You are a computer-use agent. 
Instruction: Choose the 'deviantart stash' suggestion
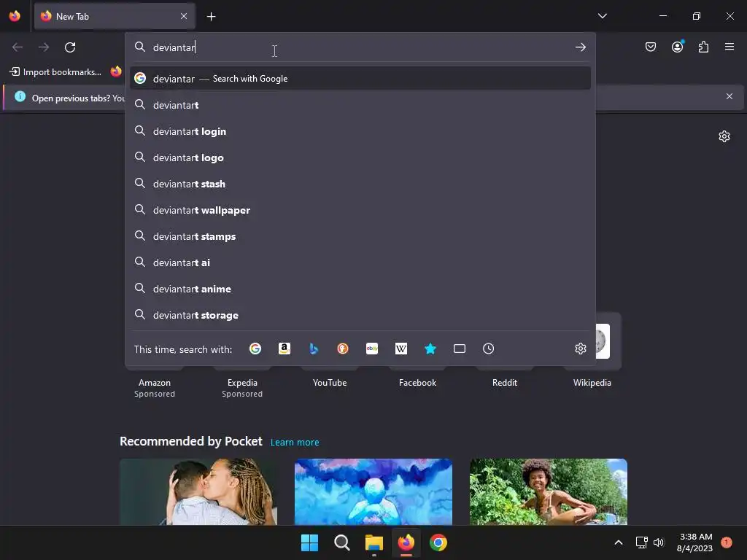click(360, 183)
